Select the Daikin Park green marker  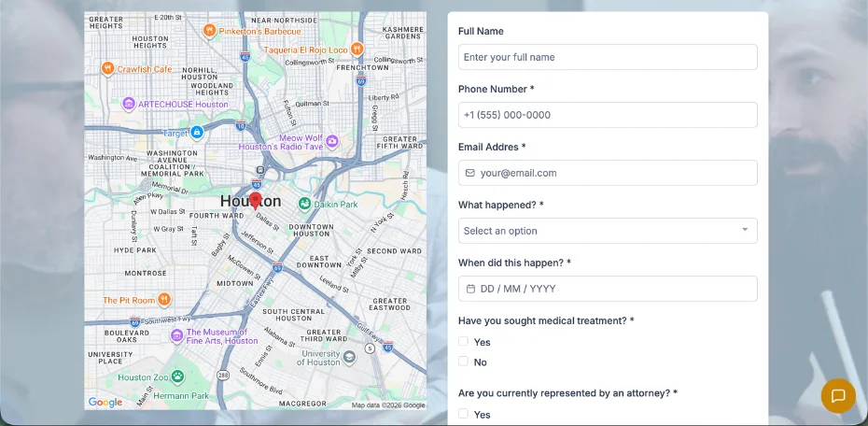coord(304,204)
